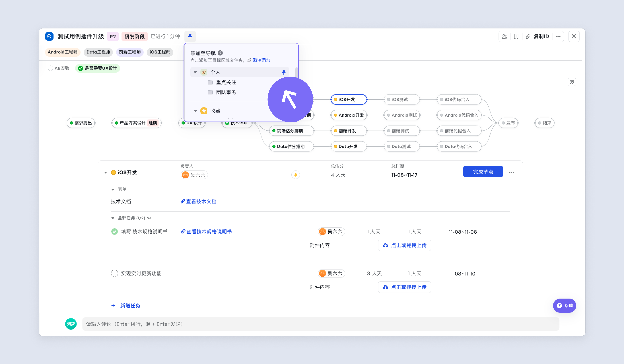
Task: Select the 需求提出 workflow node
Action: 81,123
